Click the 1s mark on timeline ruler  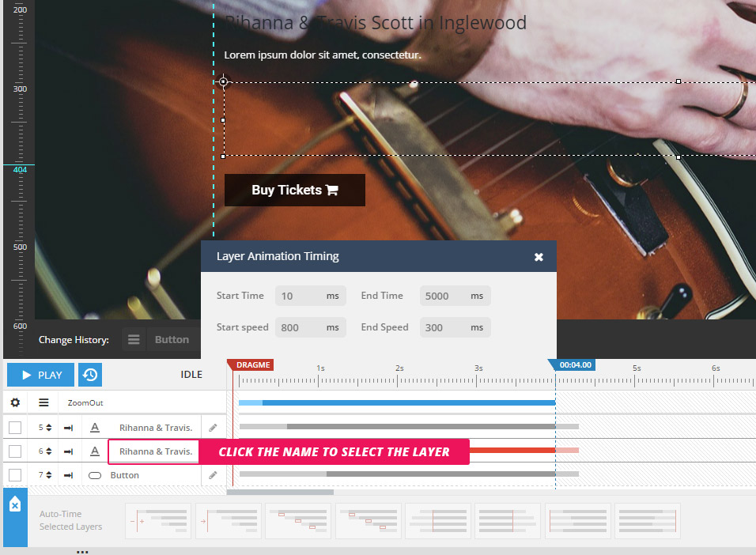[320, 368]
